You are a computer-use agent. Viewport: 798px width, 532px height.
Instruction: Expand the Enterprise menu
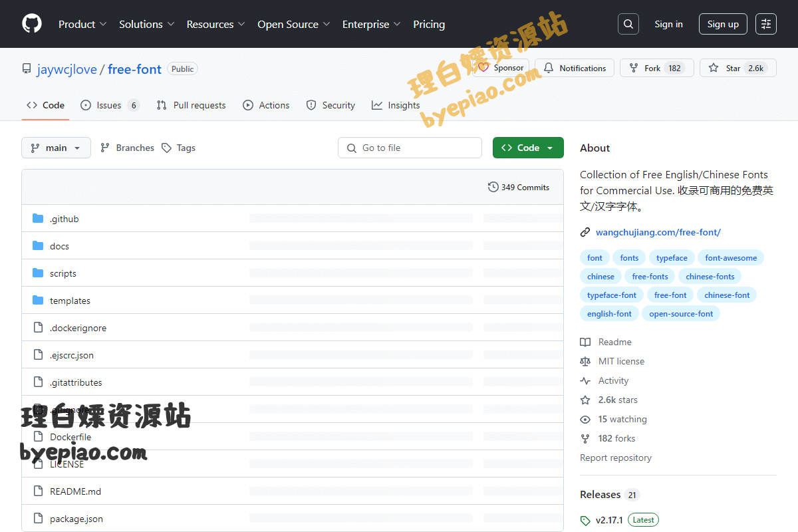point(371,24)
